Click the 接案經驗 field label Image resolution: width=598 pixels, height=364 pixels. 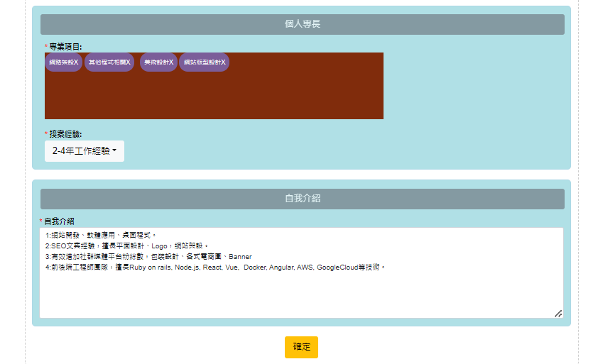pos(65,134)
